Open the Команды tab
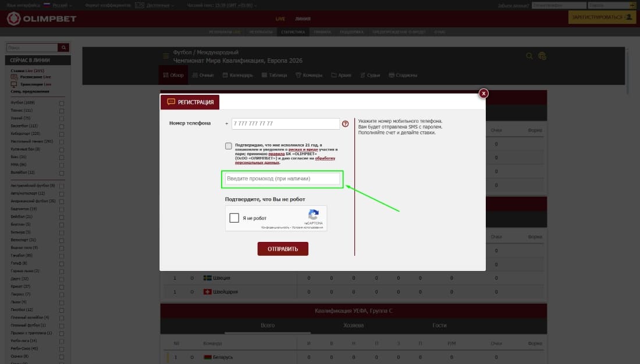The width and height of the screenshot is (640, 364). [309, 75]
